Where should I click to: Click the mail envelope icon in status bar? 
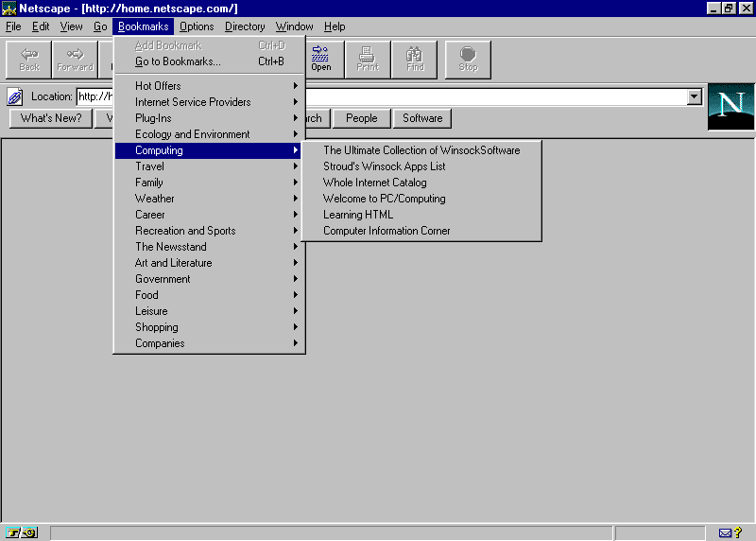725,532
